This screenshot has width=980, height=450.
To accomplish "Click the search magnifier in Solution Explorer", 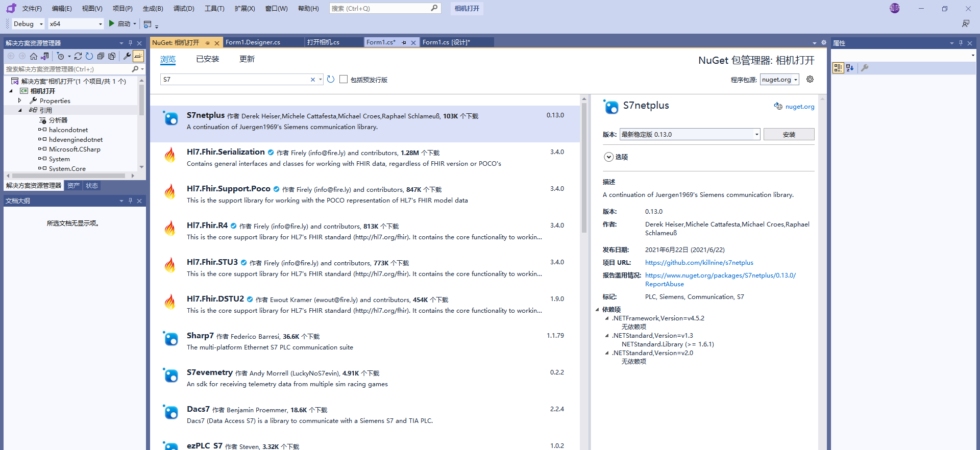I will 135,69.
